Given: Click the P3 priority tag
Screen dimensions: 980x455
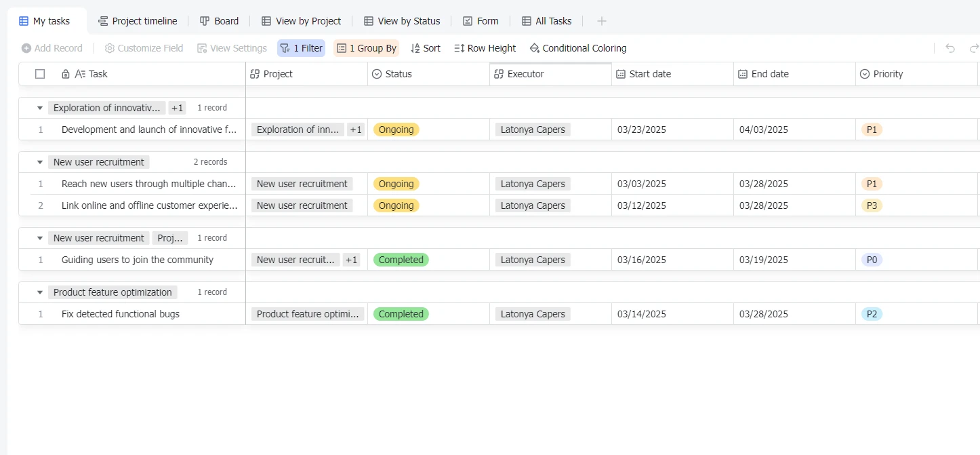Looking at the screenshot, I should click(872, 205).
